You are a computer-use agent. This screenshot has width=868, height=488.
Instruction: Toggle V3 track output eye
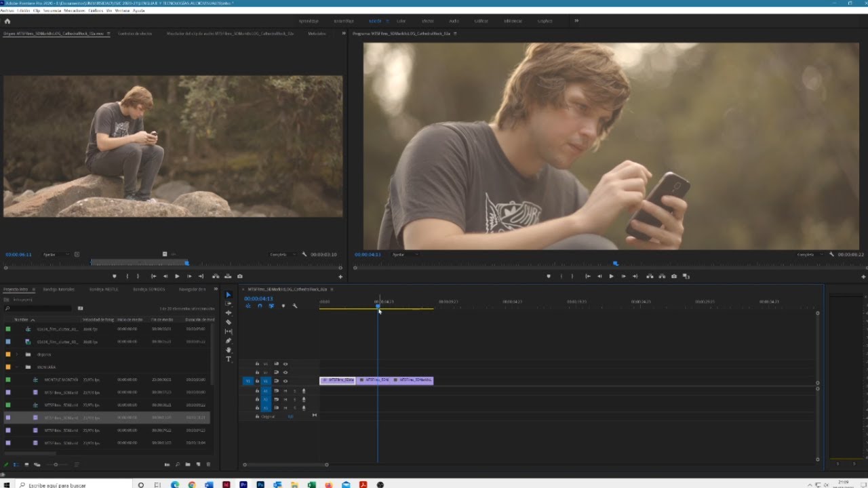[285, 364]
